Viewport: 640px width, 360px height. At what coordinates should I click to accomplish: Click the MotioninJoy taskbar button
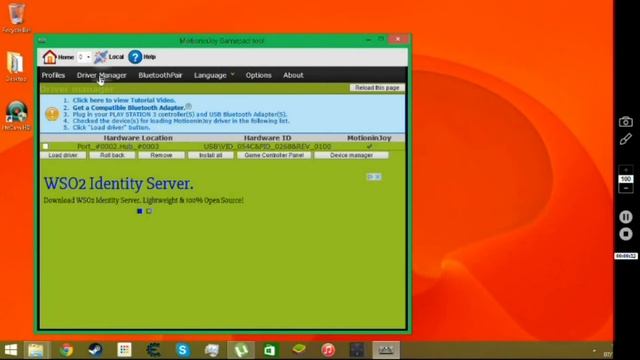click(x=386, y=350)
